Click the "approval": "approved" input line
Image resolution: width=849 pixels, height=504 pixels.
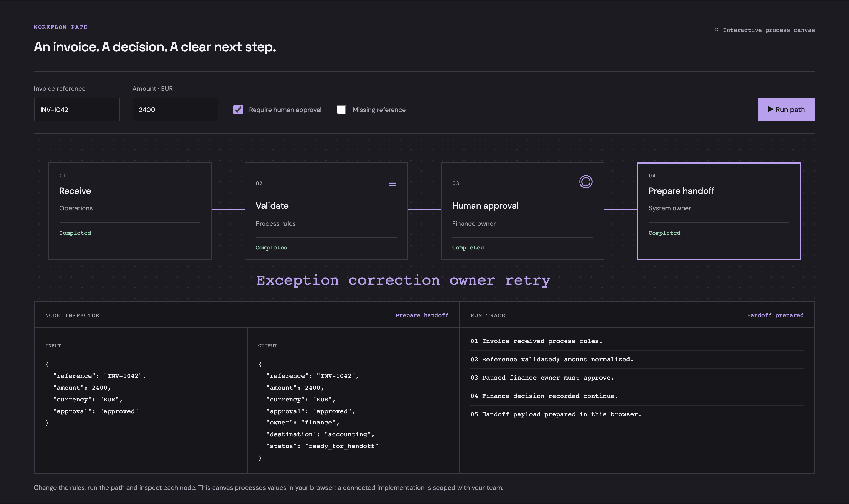tap(96, 411)
